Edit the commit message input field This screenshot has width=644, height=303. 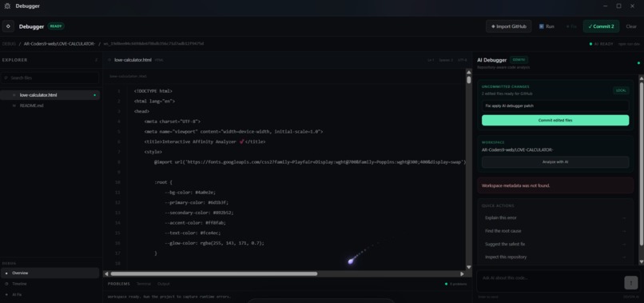point(555,106)
